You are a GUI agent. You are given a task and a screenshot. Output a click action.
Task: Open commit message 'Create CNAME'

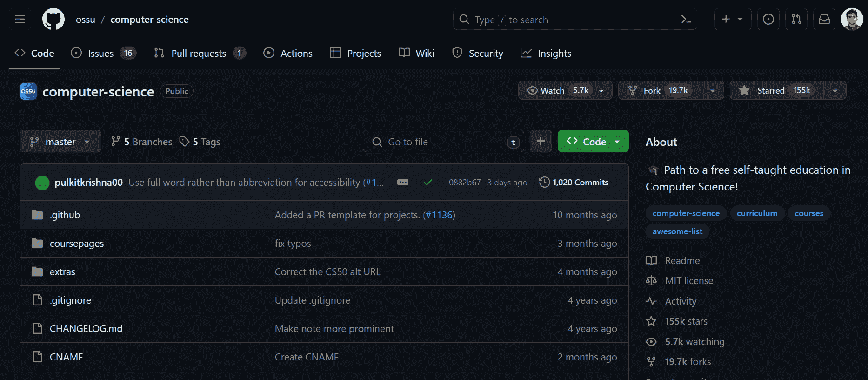click(307, 357)
